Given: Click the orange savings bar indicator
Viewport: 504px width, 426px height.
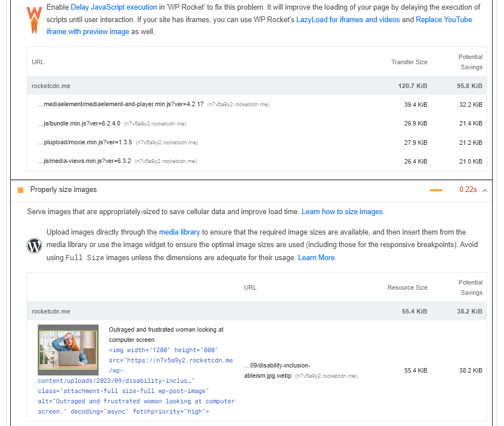Looking at the screenshot, I should point(436,190).
